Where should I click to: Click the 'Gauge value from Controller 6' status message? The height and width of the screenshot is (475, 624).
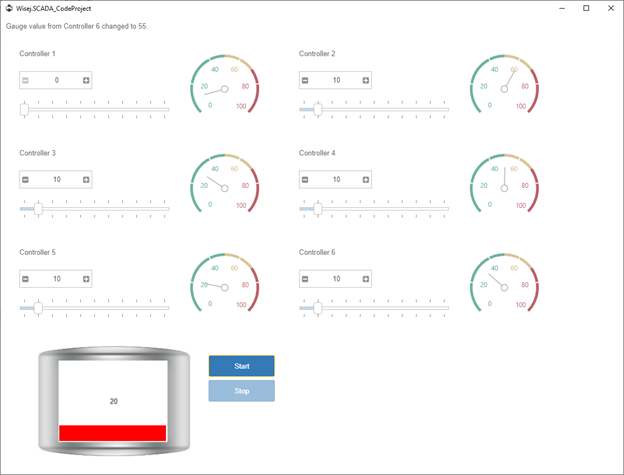77,26
